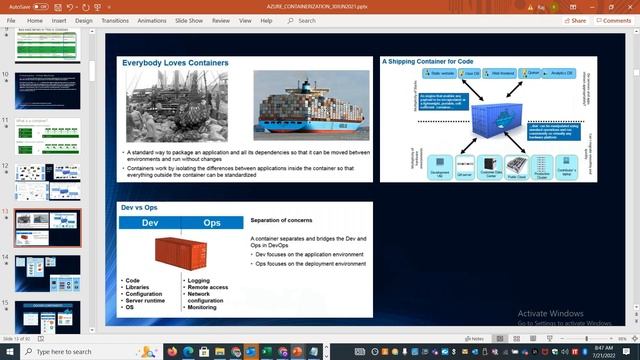
Task: Open the Review tab
Action: [x=221, y=20]
